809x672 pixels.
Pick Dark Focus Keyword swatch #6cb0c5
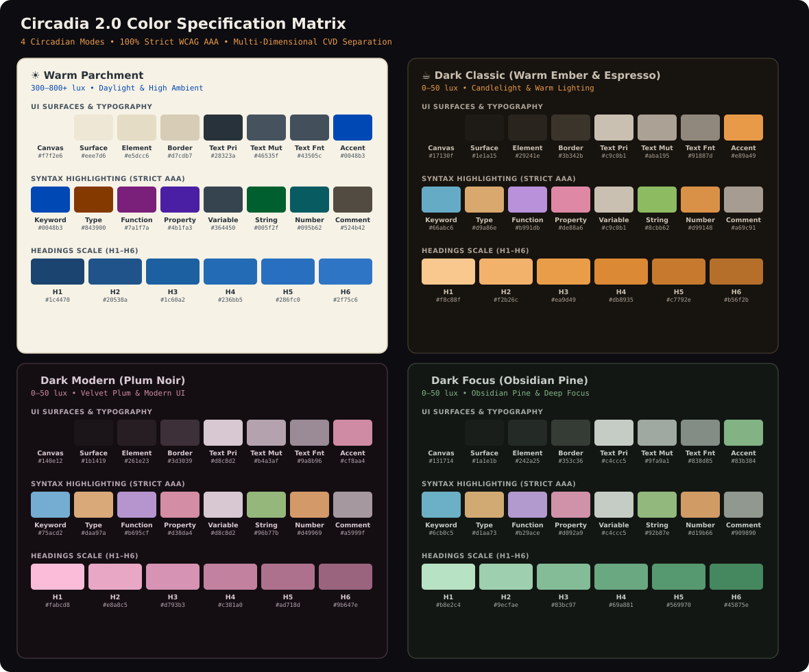click(x=441, y=505)
